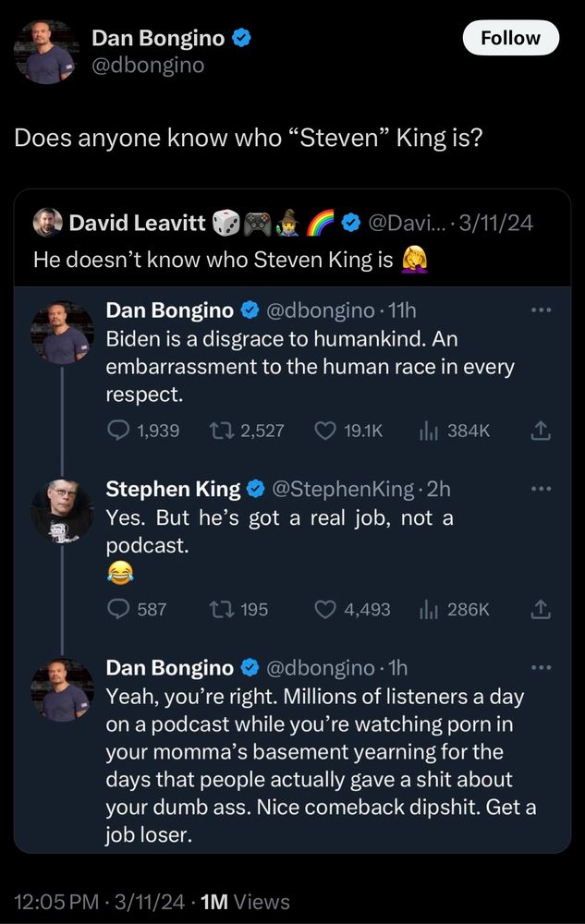The height and width of the screenshot is (924, 585).
Task: Open more options on last Bongino reply
Action: click(x=541, y=668)
